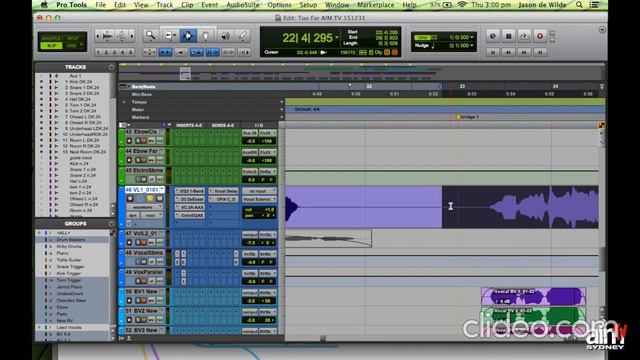Image resolution: width=640 pixels, height=360 pixels.
Task: Toggle Tab to Transients
Action: coord(165,52)
